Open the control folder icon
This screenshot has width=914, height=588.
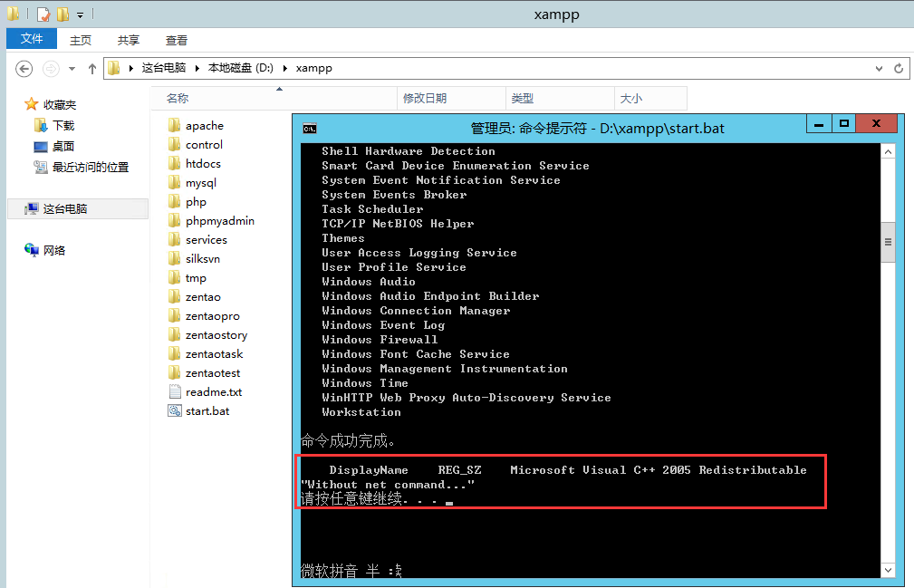(174, 145)
